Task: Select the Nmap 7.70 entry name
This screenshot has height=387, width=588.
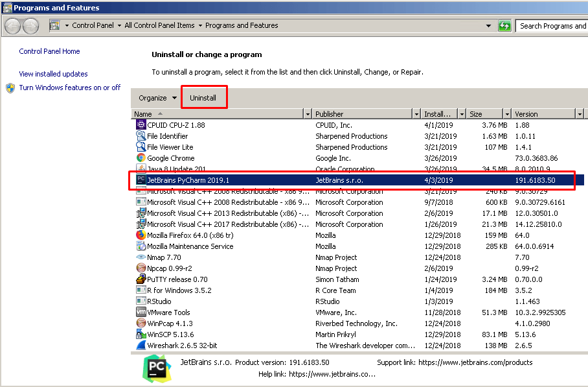Action: 164,257
